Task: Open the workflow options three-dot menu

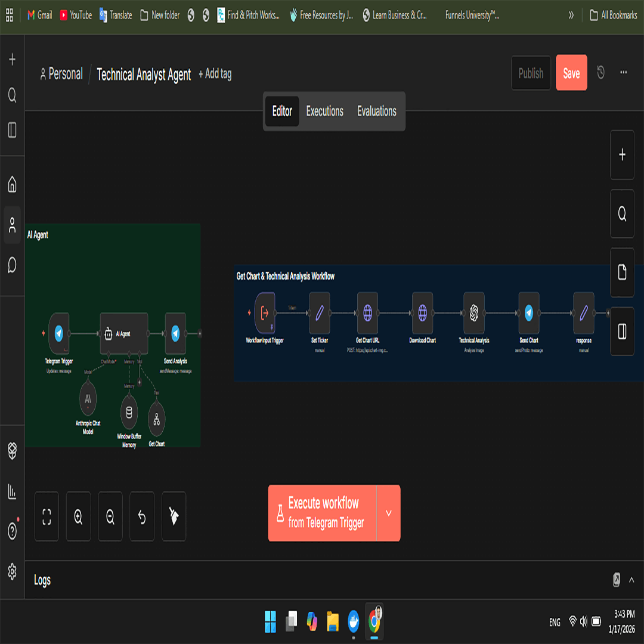Action: (x=624, y=73)
